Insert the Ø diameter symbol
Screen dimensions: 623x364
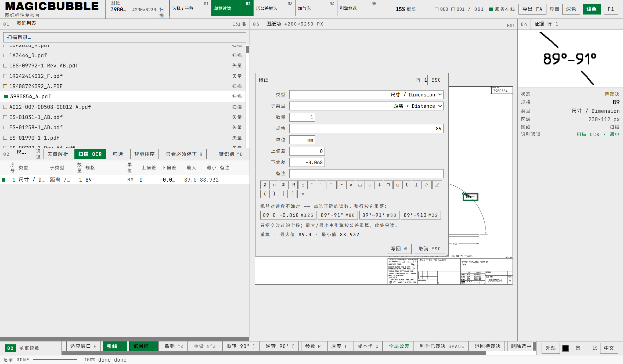(x=265, y=185)
